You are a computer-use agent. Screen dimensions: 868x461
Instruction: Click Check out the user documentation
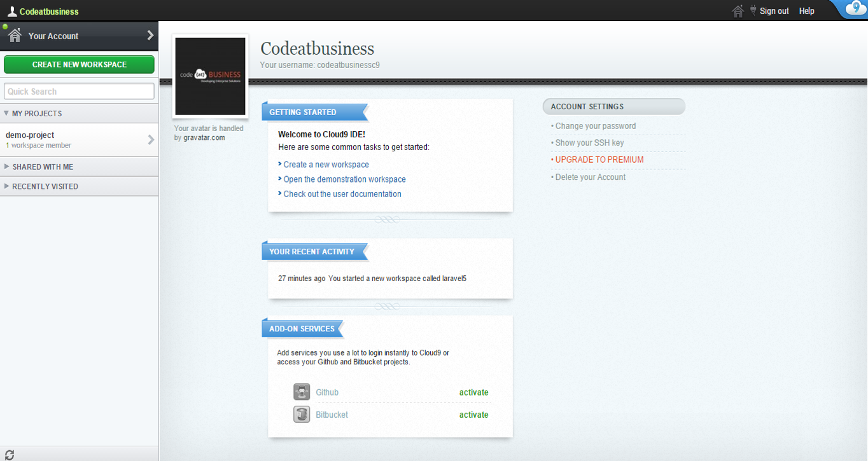342,194
